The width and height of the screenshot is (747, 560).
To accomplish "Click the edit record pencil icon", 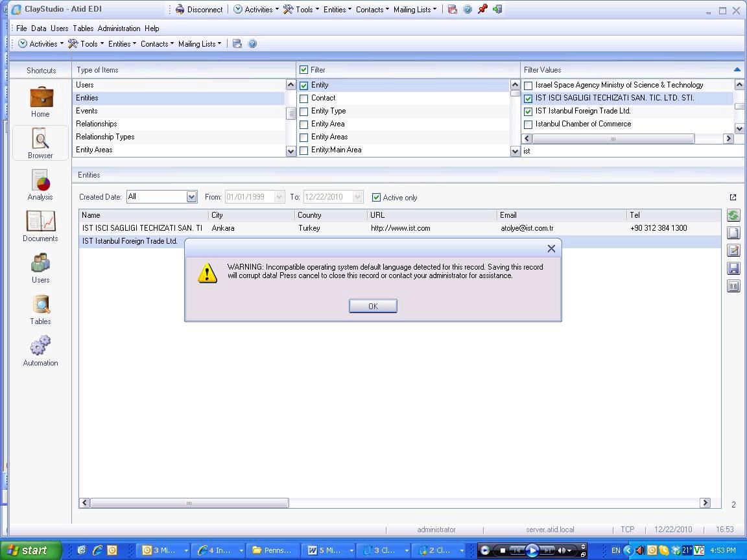I will pyautogui.click(x=733, y=250).
